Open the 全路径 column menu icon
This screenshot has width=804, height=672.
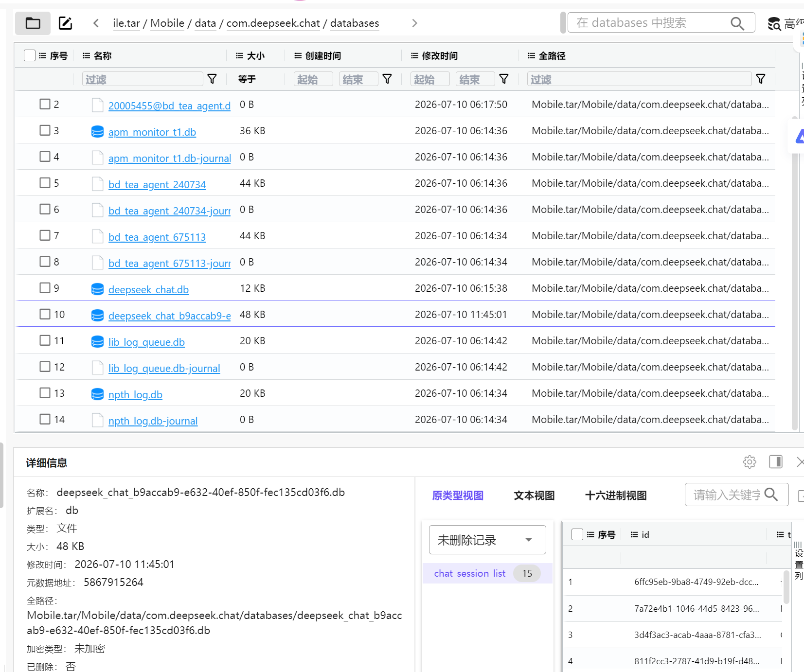tap(531, 56)
